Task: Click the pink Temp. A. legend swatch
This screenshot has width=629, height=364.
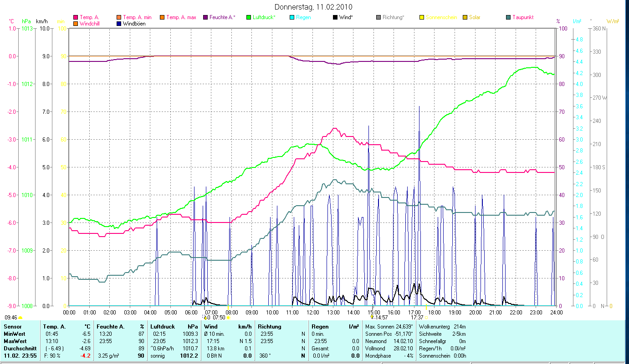Action: pos(76,18)
